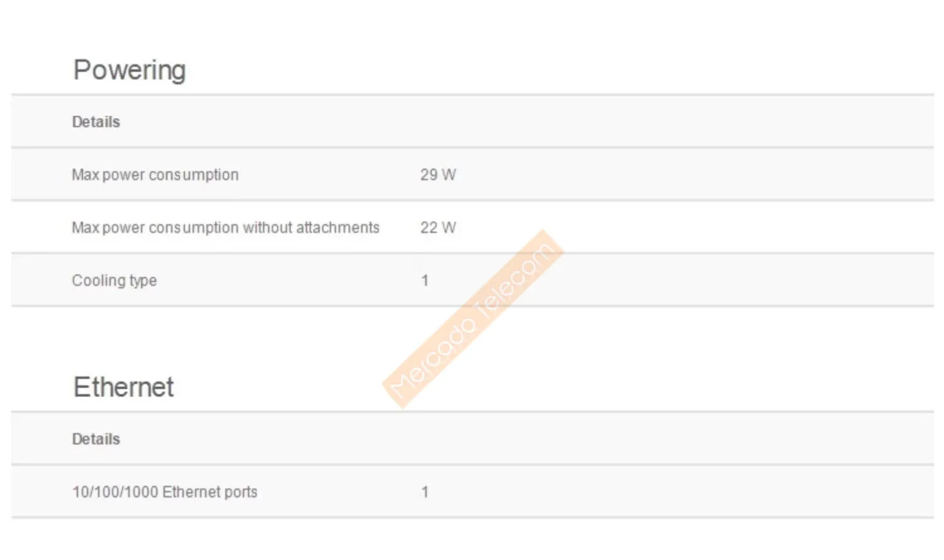Screen dimensions: 944x560
Task: Select the Ethernet ports value 1
Action: click(x=425, y=492)
